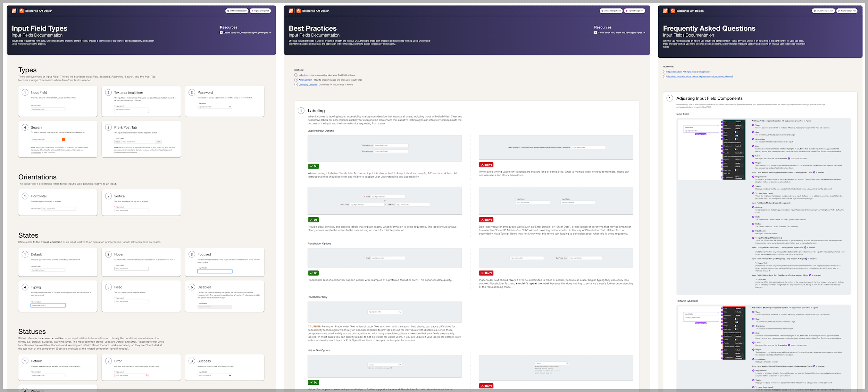Open Type dropdown in Input Field properties panel
This screenshot has height=392, width=868.
(740, 122)
